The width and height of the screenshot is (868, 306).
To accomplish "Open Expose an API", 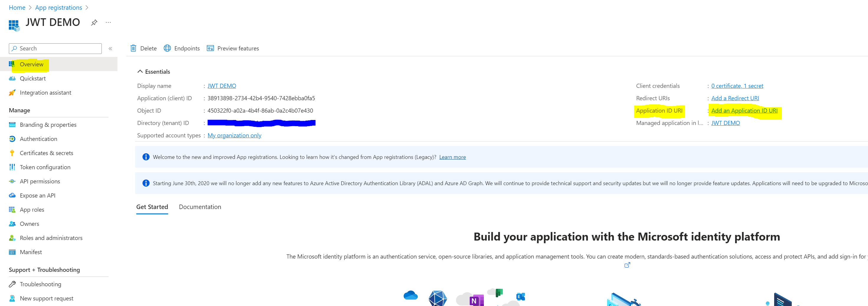I will (x=37, y=195).
